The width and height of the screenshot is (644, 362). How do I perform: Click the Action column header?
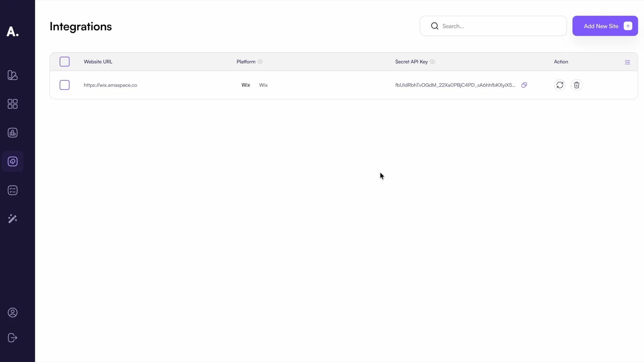click(x=561, y=62)
